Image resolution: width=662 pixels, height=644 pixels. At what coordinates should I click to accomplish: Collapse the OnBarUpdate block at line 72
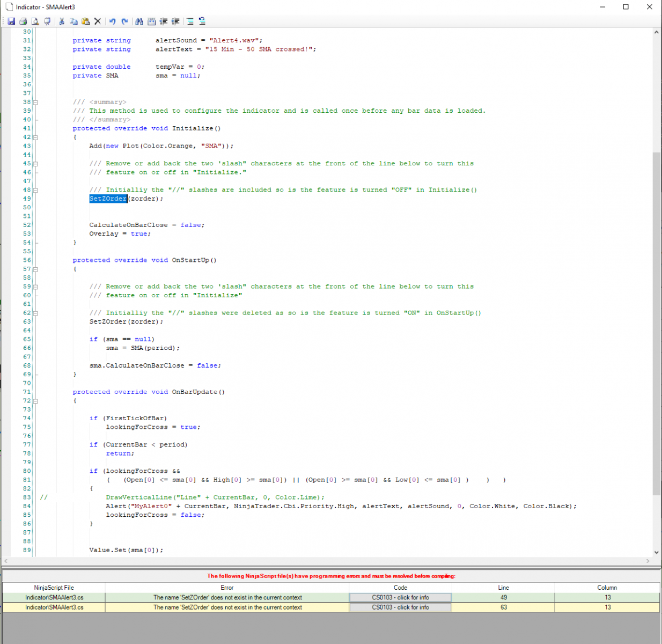(x=35, y=401)
